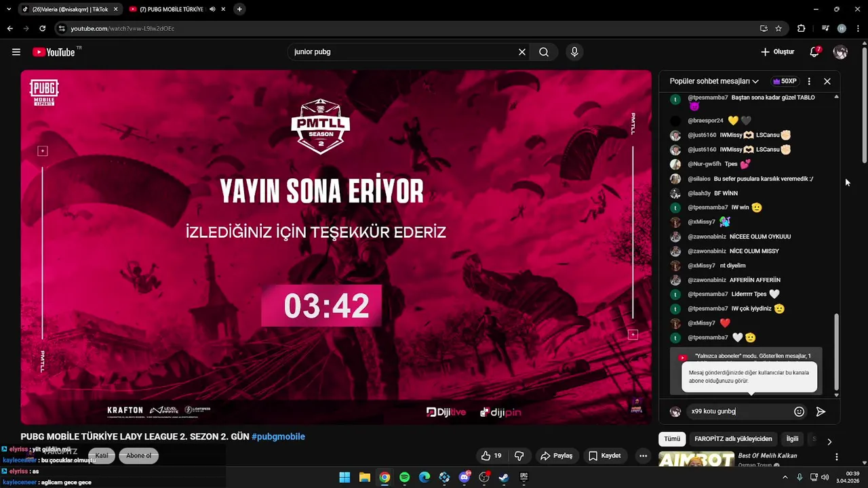Click the Paylaş share button

click(x=556, y=455)
